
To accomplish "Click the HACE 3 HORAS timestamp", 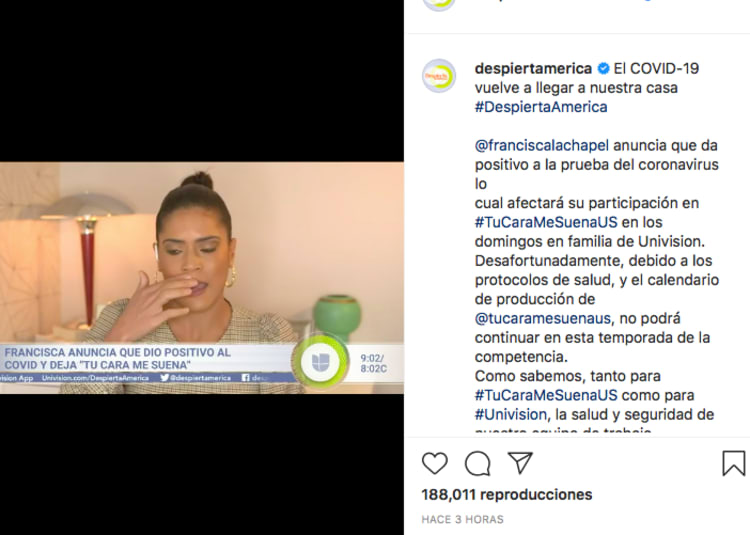I will (x=462, y=519).
